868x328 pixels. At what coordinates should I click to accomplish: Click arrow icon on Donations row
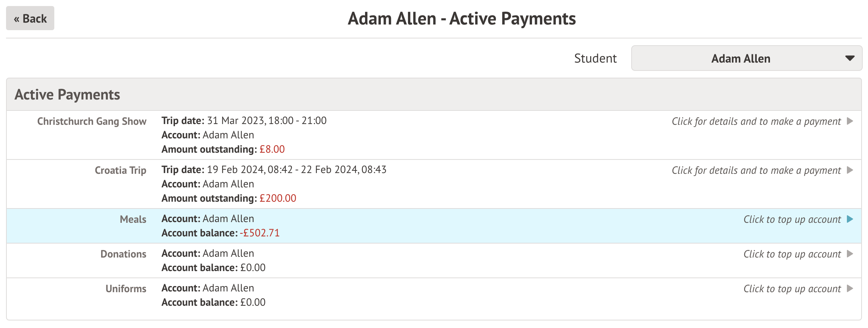click(x=850, y=254)
